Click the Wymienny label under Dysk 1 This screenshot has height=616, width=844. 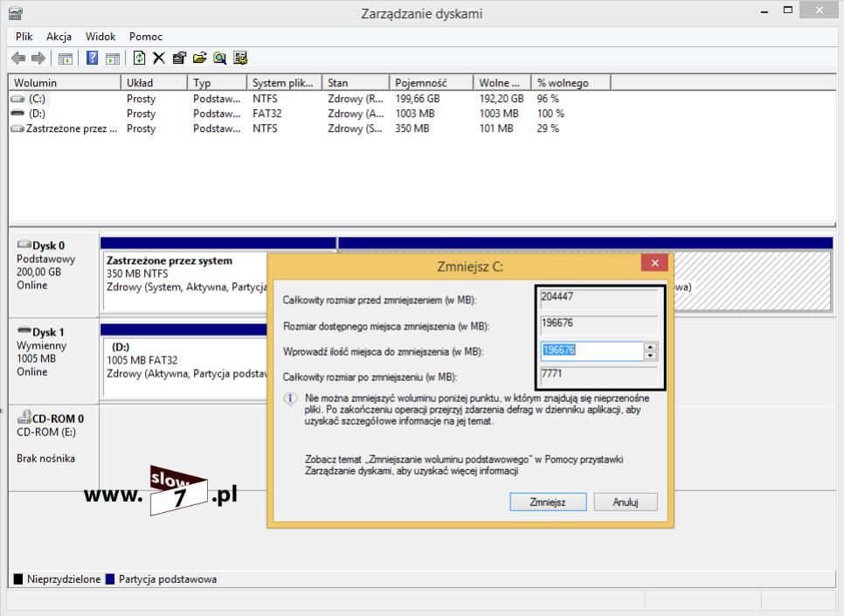(41, 345)
